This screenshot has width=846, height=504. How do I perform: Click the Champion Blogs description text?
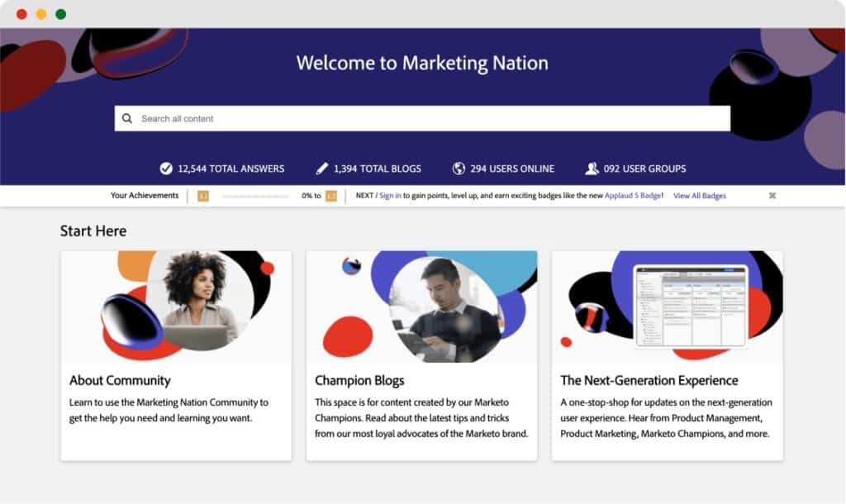point(421,418)
